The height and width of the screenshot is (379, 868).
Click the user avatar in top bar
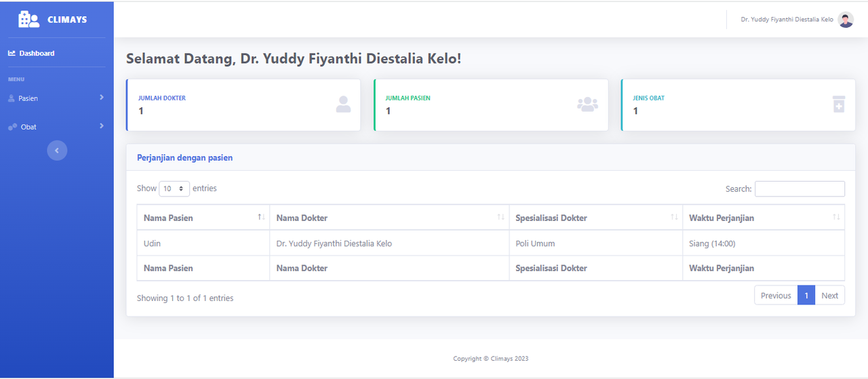point(846,20)
